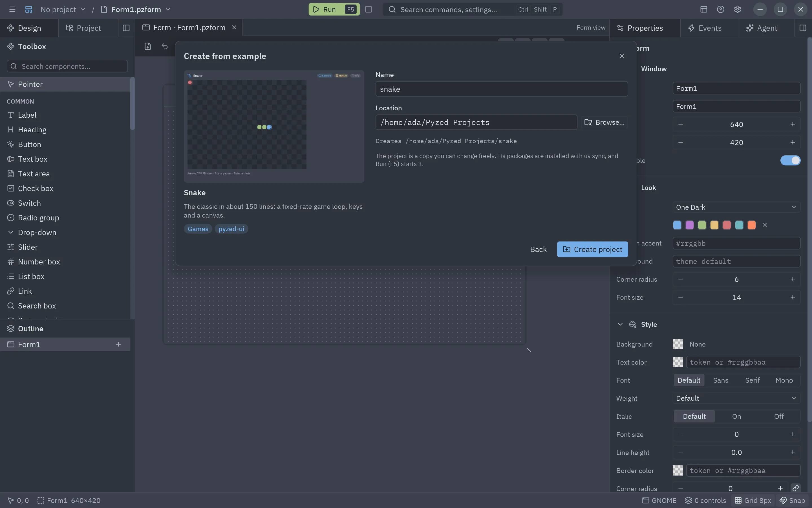Choose the purple accent swatch
Image resolution: width=812 pixels, height=508 pixels.
(689, 225)
